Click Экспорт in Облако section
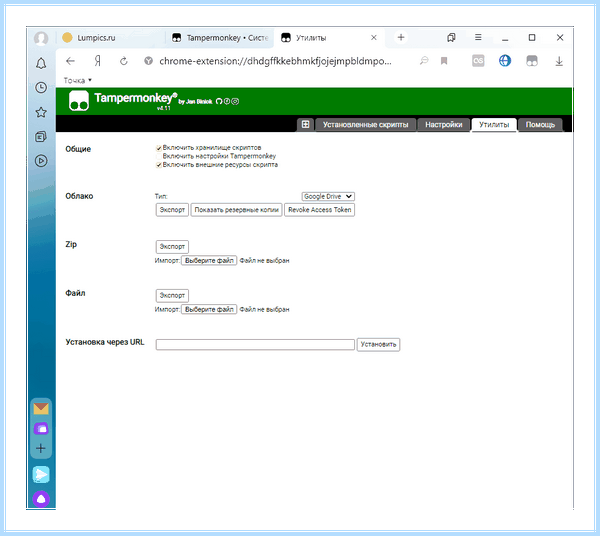The width and height of the screenshot is (600, 536). click(172, 210)
